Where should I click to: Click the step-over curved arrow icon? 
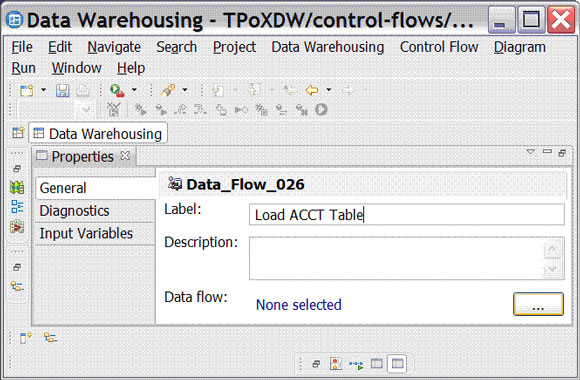[x=181, y=110]
